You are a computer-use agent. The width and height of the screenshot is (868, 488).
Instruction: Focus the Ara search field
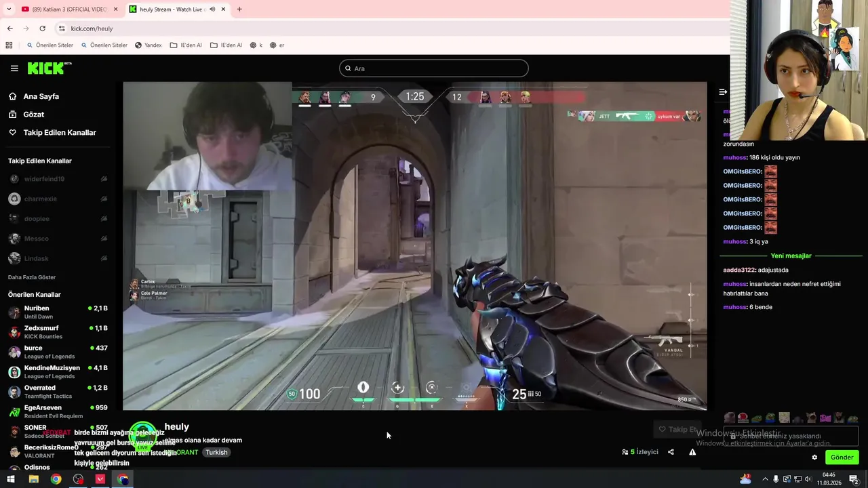434,68
